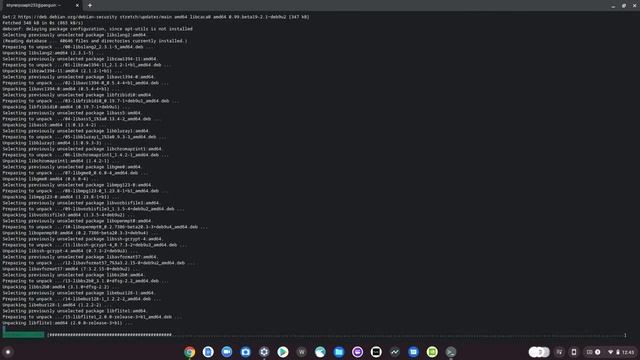Screen dimensions: 640x360
Task: Click the green progress label at bottom left
Action: coord(24,335)
